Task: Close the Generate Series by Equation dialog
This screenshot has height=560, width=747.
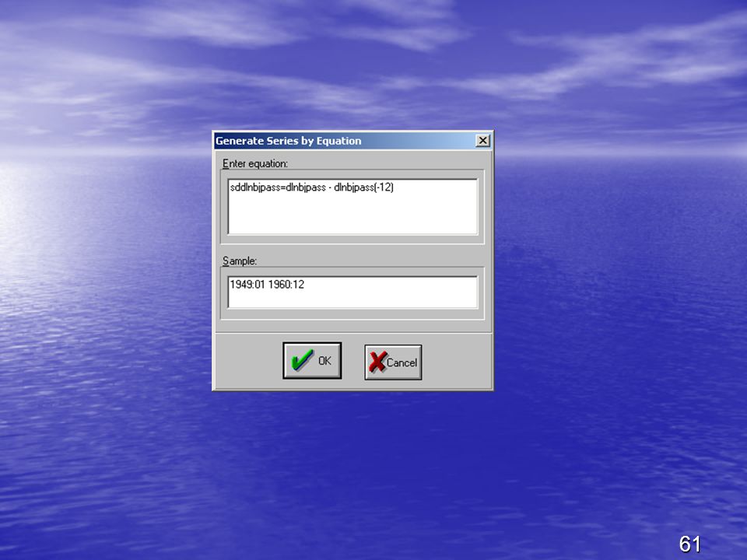Action: point(482,141)
